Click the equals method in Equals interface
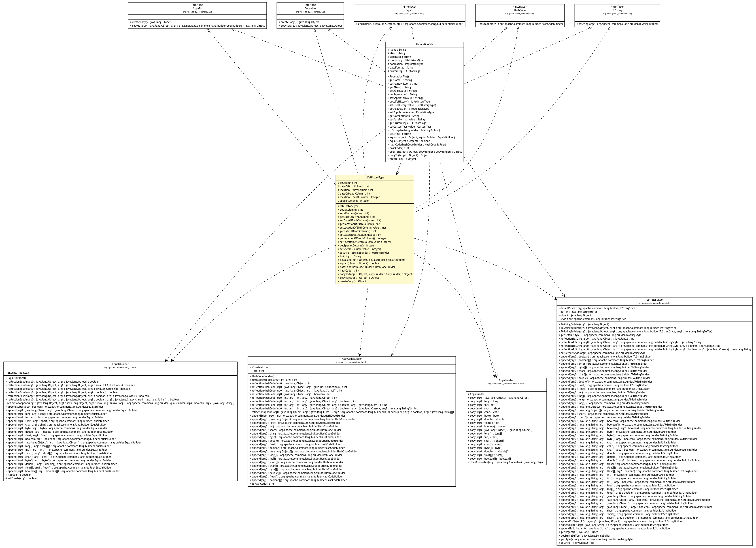 pos(409,24)
